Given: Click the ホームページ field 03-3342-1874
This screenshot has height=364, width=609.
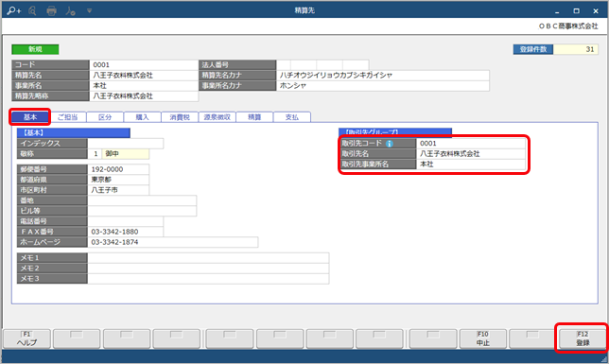Looking at the screenshot, I should (173, 242).
